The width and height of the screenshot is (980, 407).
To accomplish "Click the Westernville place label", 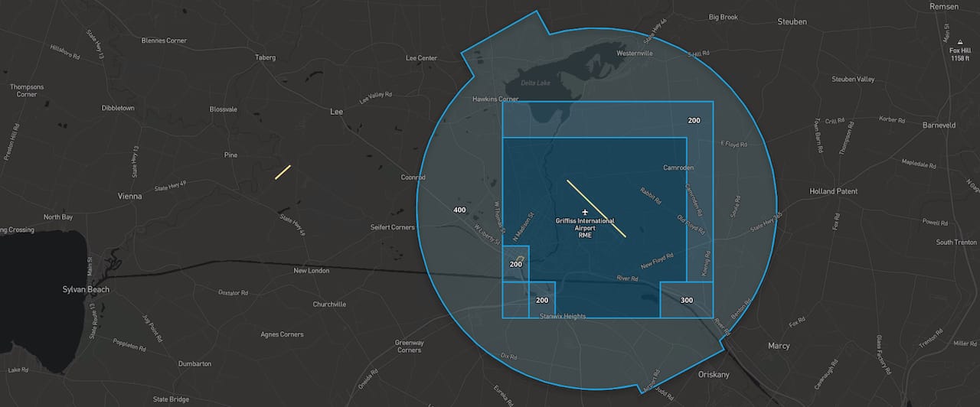I will [635, 54].
